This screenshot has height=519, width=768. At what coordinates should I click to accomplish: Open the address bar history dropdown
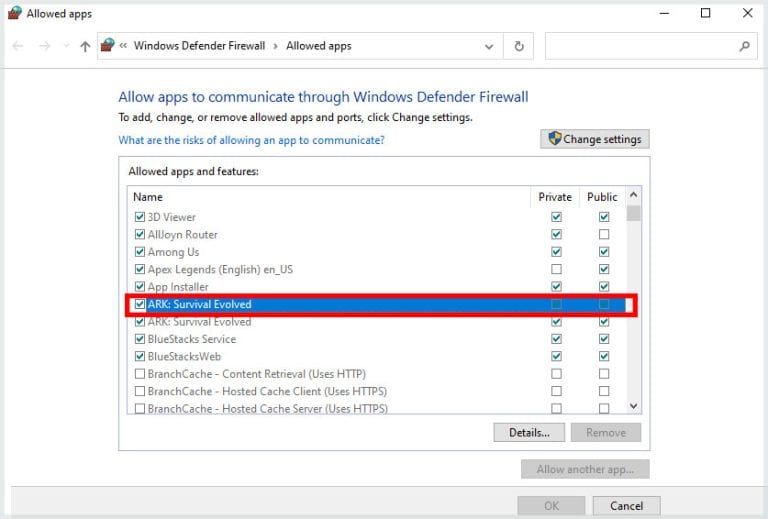click(488, 46)
